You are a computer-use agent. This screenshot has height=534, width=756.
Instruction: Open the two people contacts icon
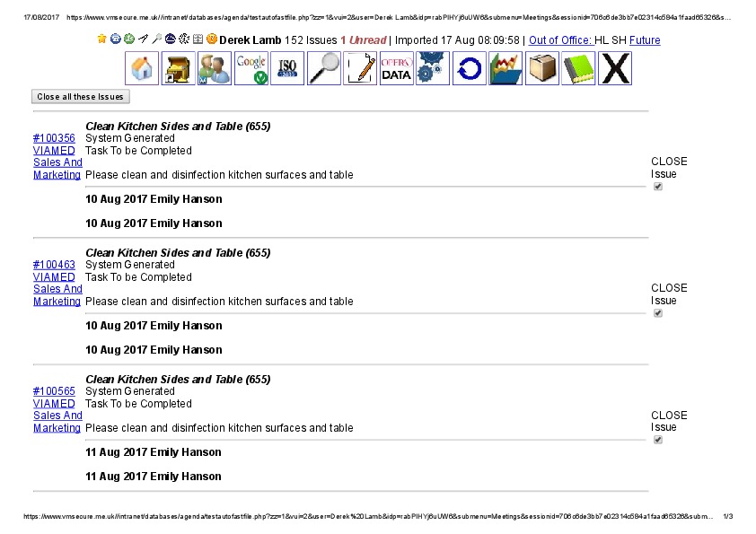(x=215, y=68)
